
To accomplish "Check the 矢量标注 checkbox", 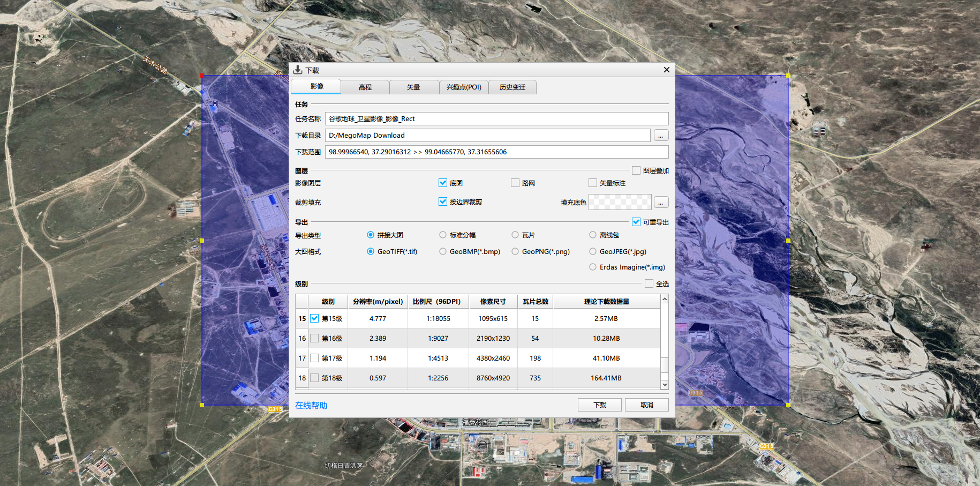I will pos(593,183).
